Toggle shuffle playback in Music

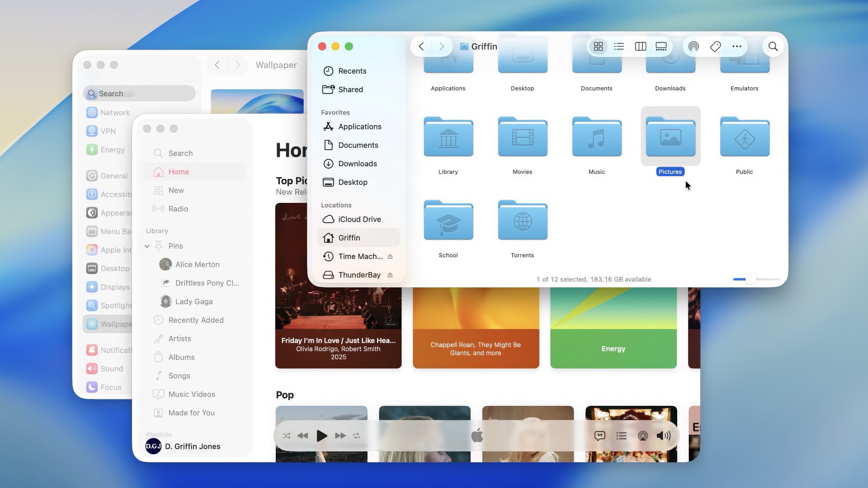click(286, 436)
